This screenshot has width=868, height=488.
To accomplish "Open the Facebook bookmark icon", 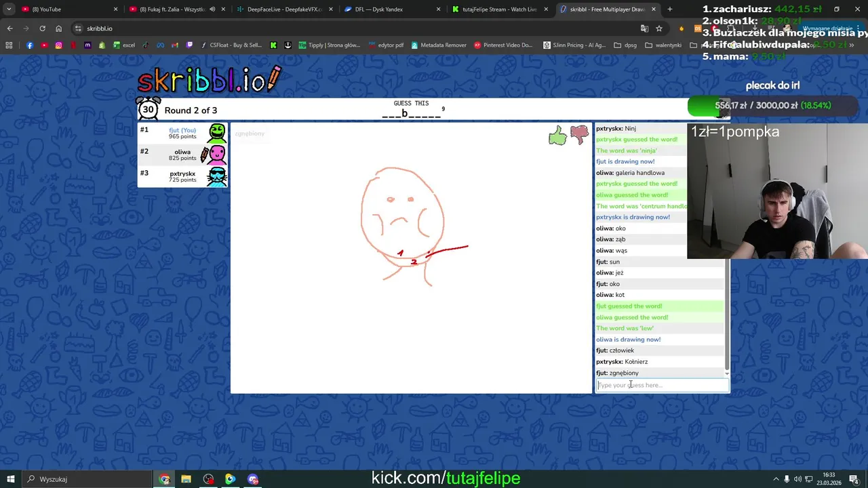I will pos(30,45).
